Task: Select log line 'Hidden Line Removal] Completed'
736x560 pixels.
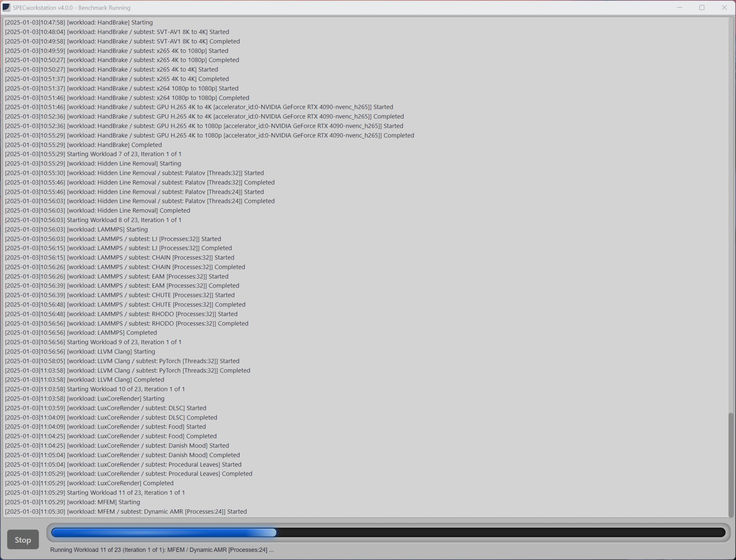Action: click(x=97, y=210)
